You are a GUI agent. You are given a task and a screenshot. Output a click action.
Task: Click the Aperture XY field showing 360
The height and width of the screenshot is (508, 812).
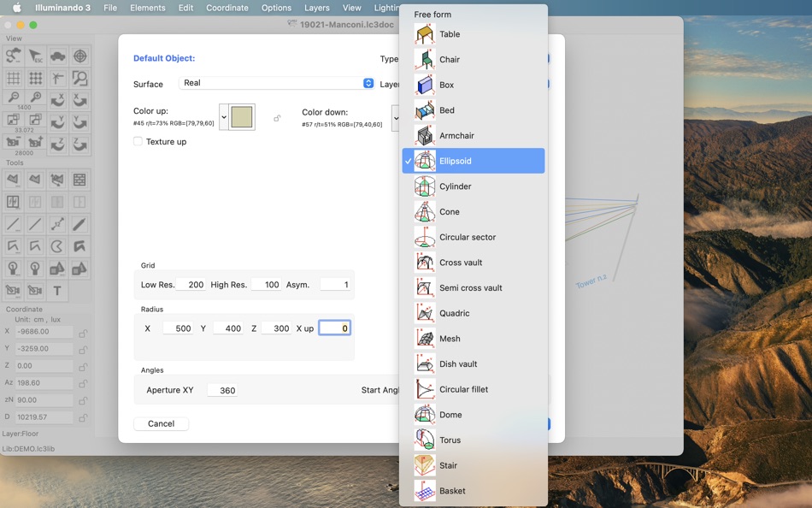coord(222,390)
